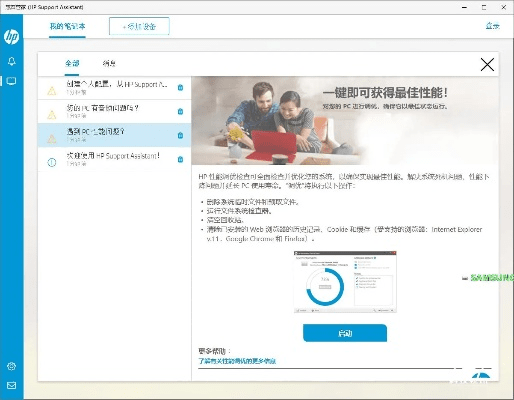Open the 了解有关性能调优的更多信息 link
The height and width of the screenshot is (400, 514).
point(237,361)
